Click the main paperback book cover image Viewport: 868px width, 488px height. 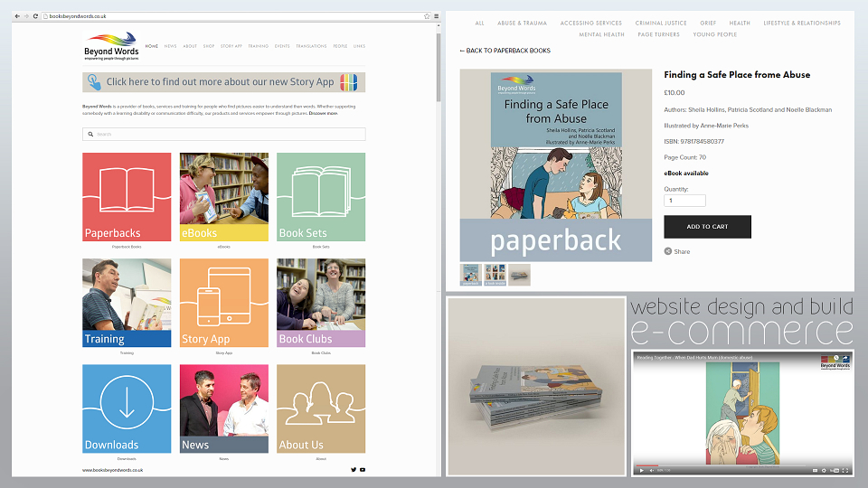click(556, 164)
